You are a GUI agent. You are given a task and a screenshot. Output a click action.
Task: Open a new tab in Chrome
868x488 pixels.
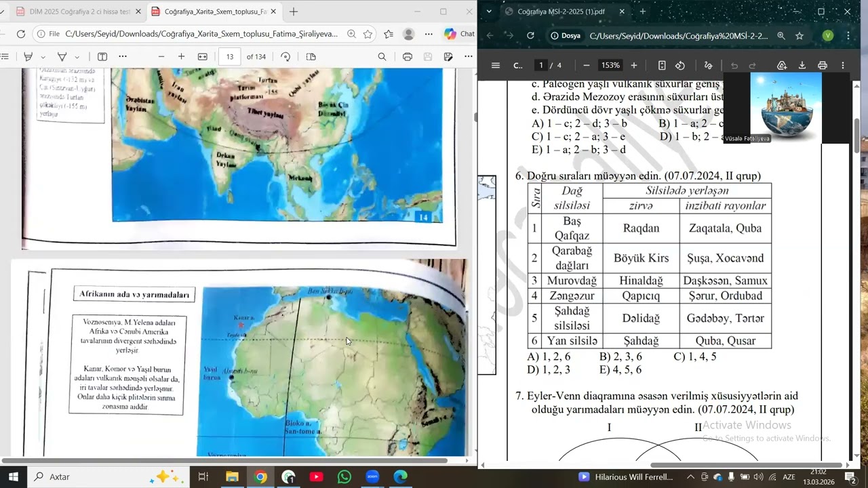point(643,12)
